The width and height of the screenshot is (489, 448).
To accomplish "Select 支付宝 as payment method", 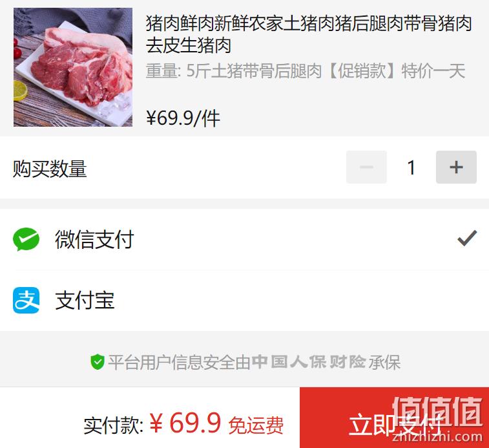I will tap(244, 301).
